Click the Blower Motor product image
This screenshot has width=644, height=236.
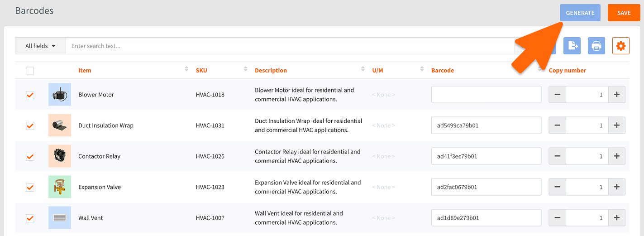(60, 95)
